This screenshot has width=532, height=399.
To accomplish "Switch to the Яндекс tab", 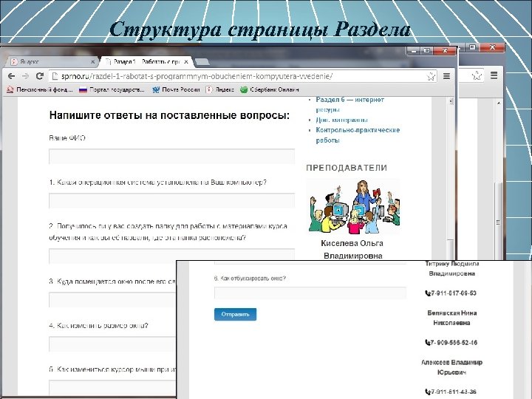I will (51, 62).
